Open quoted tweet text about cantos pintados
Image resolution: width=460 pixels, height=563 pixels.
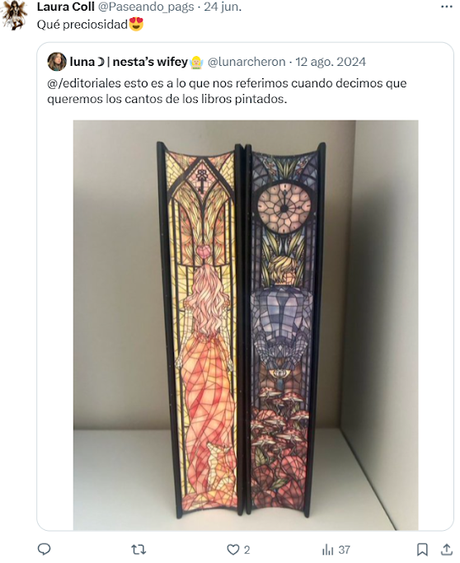227,91
